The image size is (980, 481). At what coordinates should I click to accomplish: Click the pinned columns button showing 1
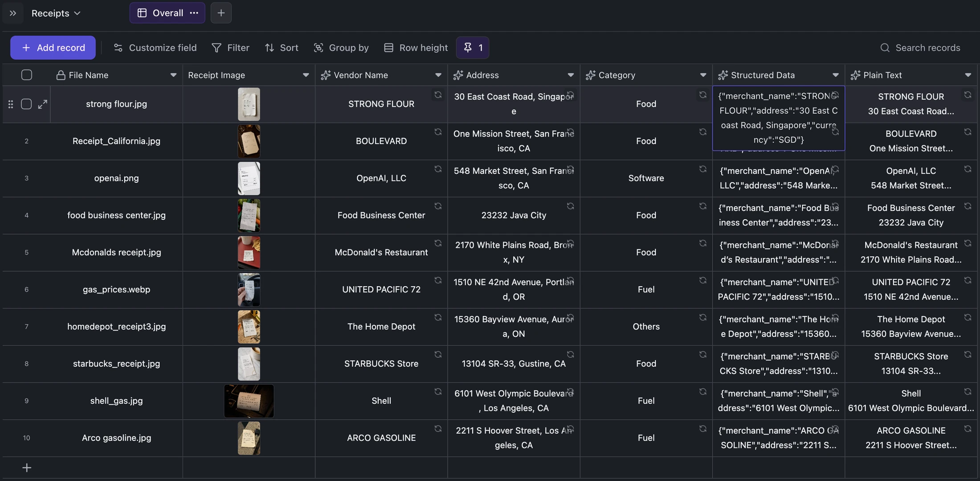[x=473, y=48]
